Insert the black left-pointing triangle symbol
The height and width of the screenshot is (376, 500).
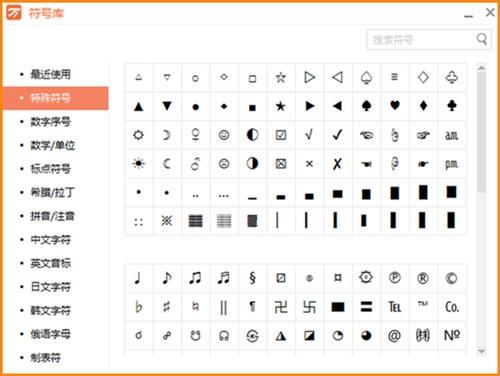coord(338,106)
